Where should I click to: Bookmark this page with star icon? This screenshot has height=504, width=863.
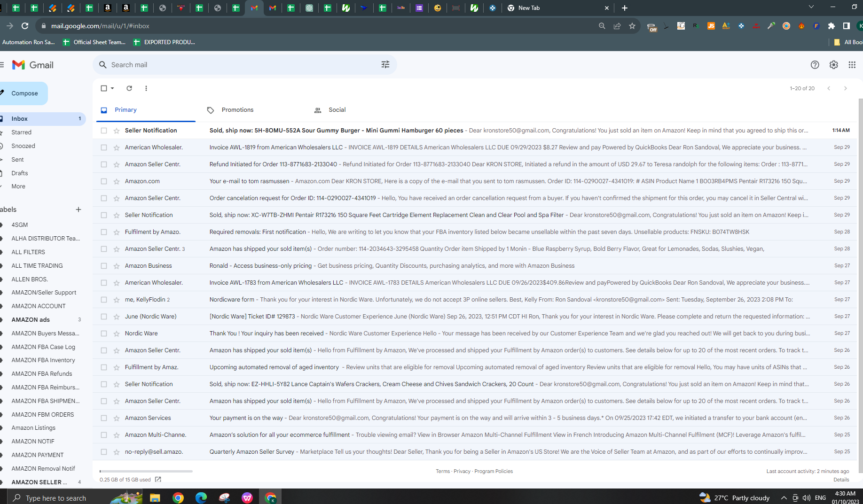632,26
